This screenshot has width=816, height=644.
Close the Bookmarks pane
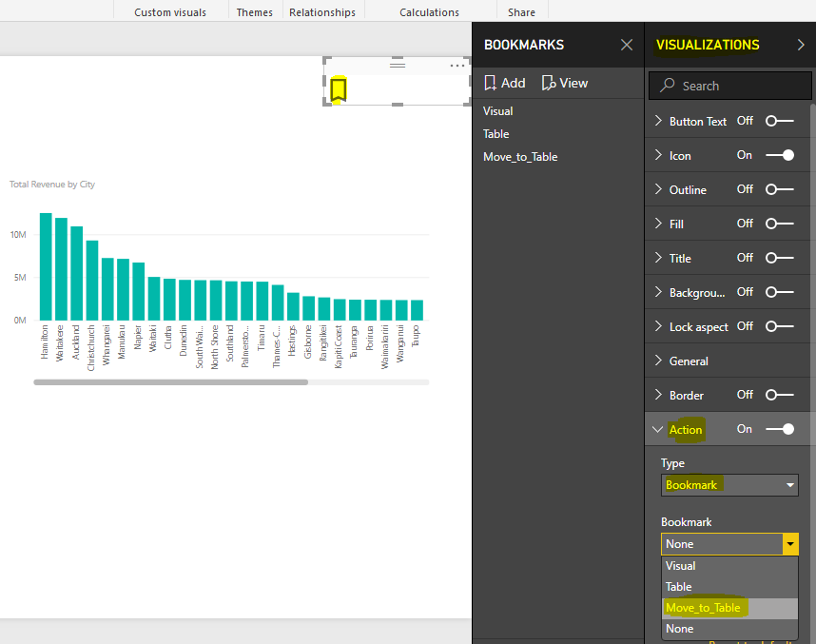click(626, 45)
